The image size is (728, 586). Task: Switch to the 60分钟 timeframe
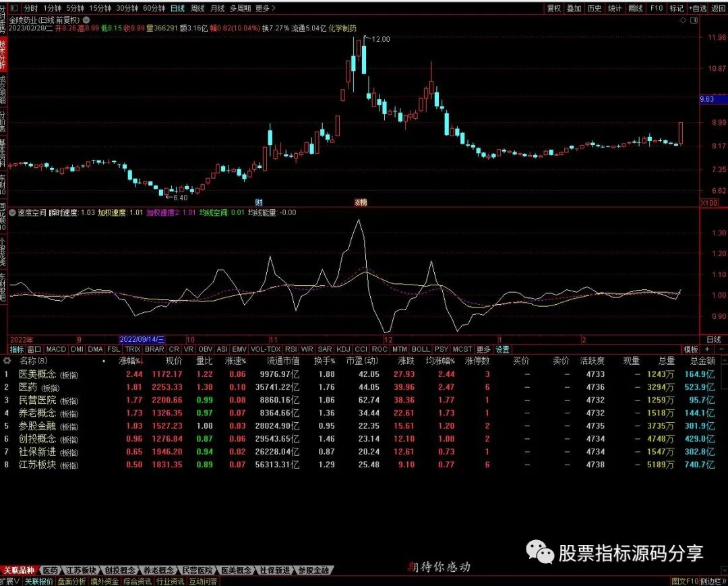(154, 8)
